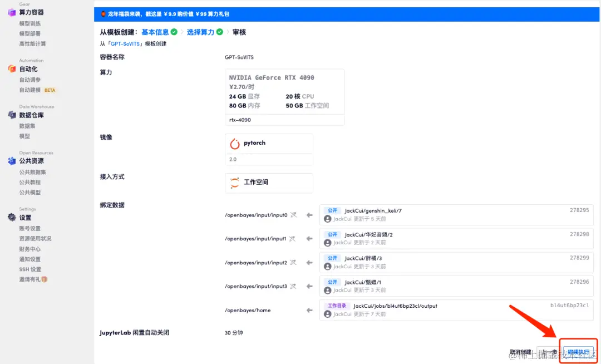This screenshot has height=364, width=601.
Task: Click the arrow icon next to input1 path
Action: pos(309,239)
